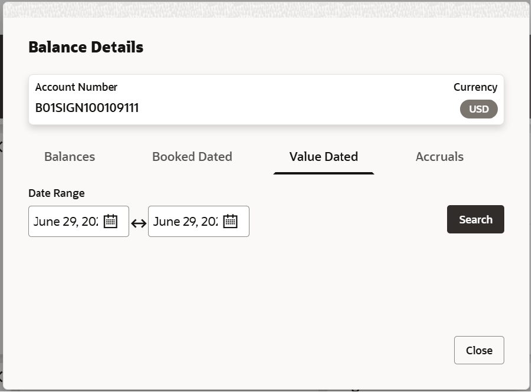Open the end date calendar picker icon
532x392 pixels.
pyautogui.click(x=231, y=221)
